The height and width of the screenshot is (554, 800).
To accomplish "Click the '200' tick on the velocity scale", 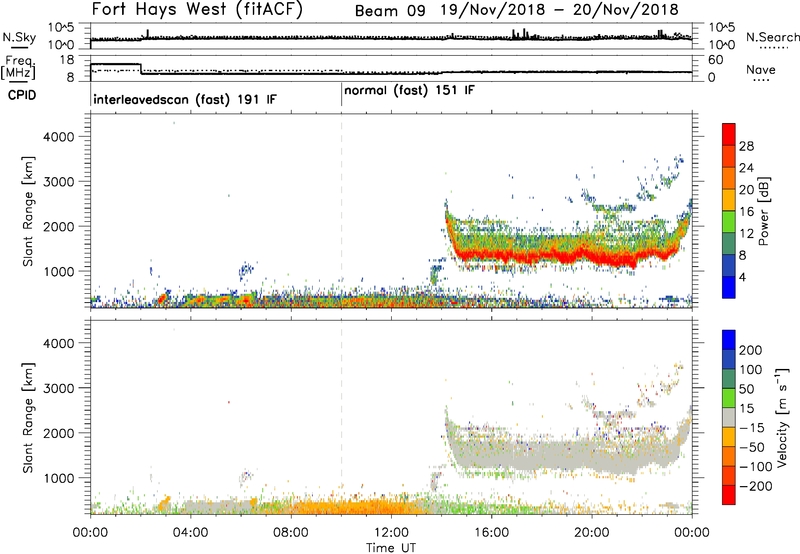I will click(750, 350).
